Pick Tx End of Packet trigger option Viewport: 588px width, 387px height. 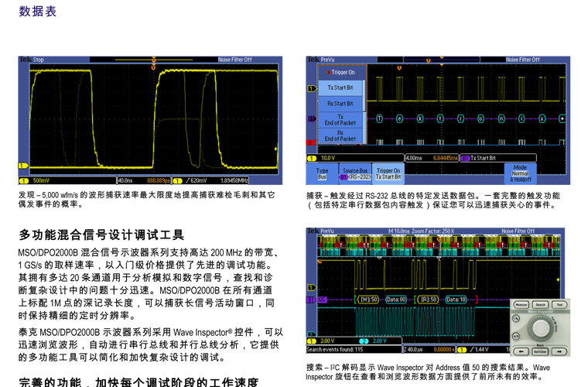coord(340,120)
